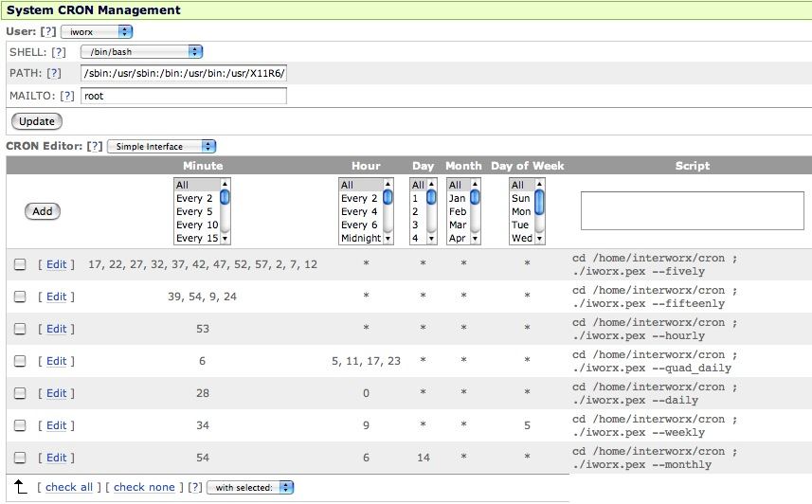Select 'Feb' in Month list
Viewport: 812px width, 504px height.
[458, 211]
